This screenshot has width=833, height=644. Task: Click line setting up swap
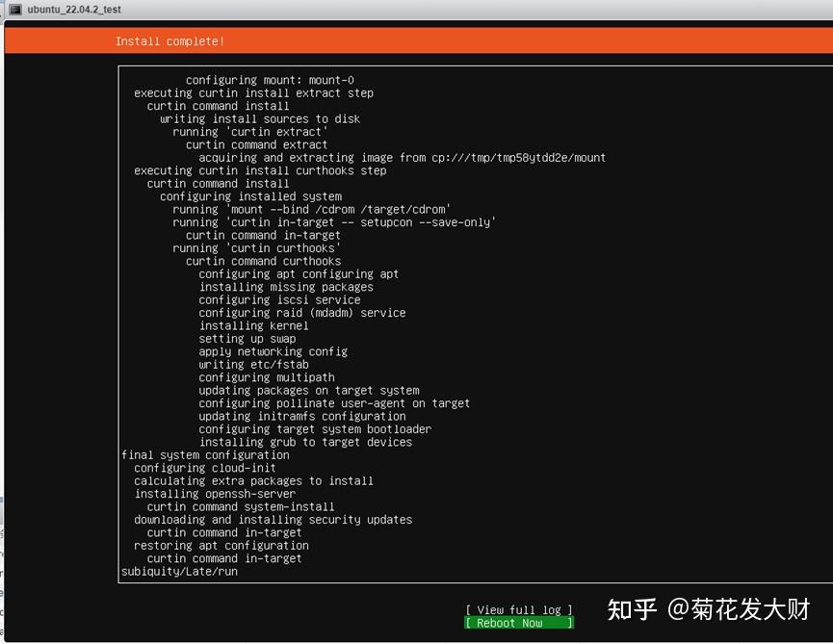pyautogui.click(x=247, y=339)
